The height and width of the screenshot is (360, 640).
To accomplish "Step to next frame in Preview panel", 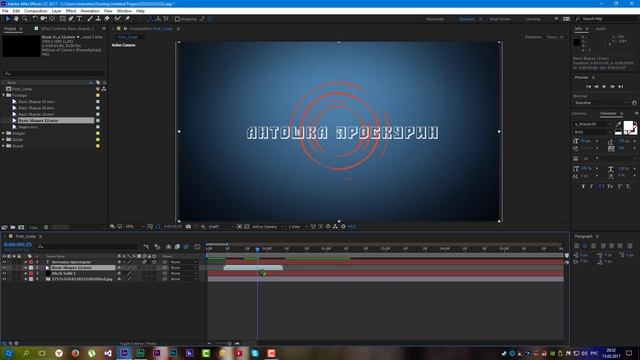I will coord(612,87).
